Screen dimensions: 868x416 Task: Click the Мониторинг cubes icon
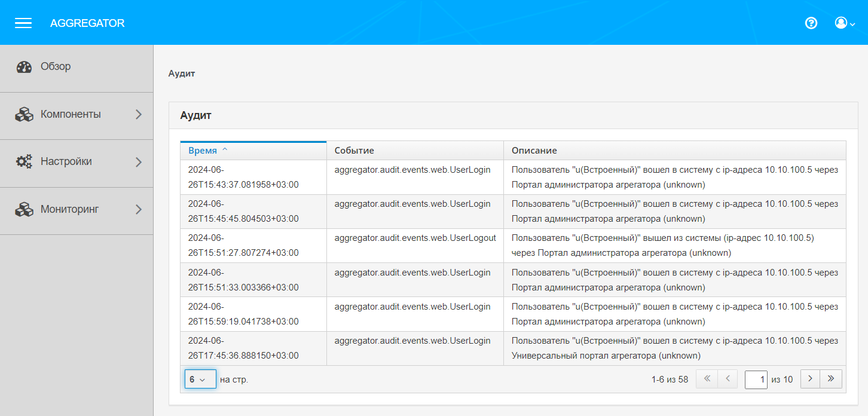(24, 209)
